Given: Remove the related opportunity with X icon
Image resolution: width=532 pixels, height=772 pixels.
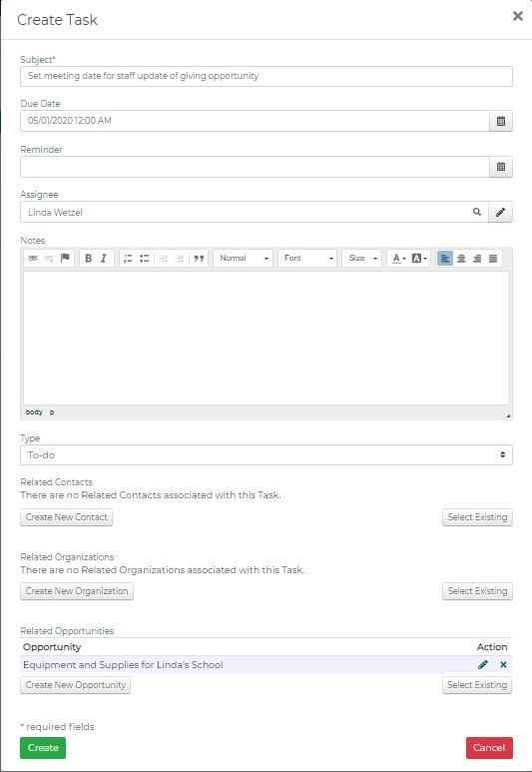Looking at the screenshot, I should click(503, 665).
